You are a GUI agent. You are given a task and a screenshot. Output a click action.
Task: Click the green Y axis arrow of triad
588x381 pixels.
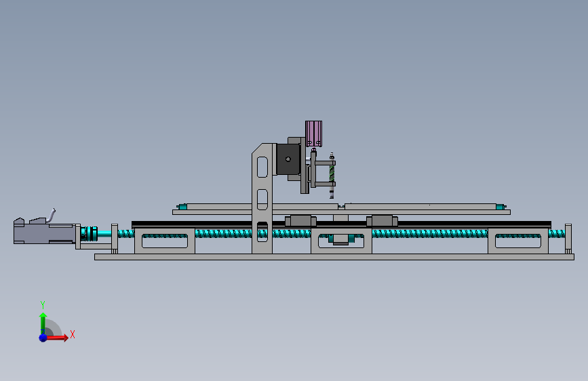pyautogui.click(x=43, y=323)
